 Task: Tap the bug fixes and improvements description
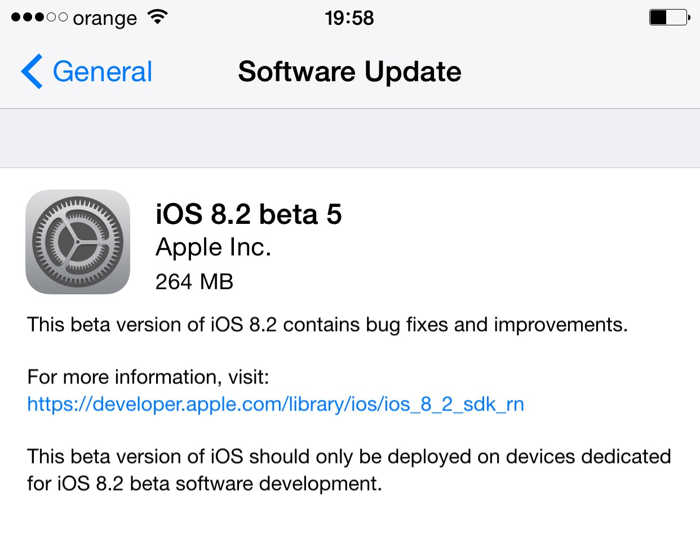(x=327, y=324)
